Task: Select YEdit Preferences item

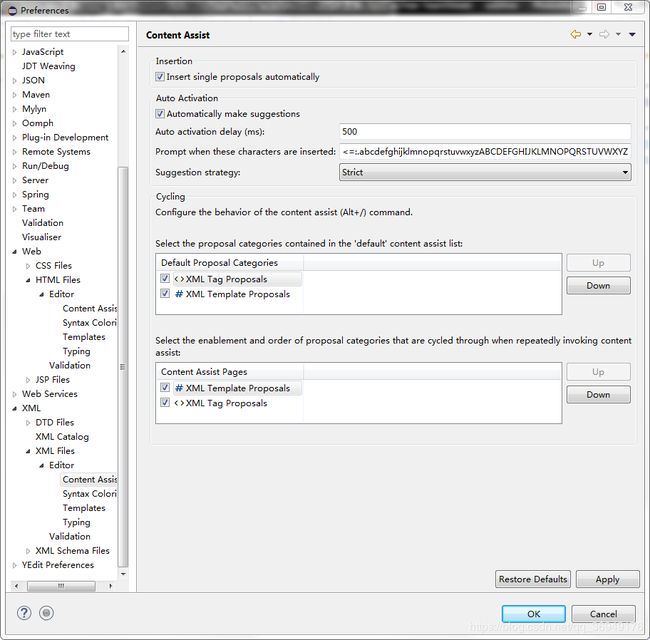Action: pyautogui.click(x=58, y=565)
